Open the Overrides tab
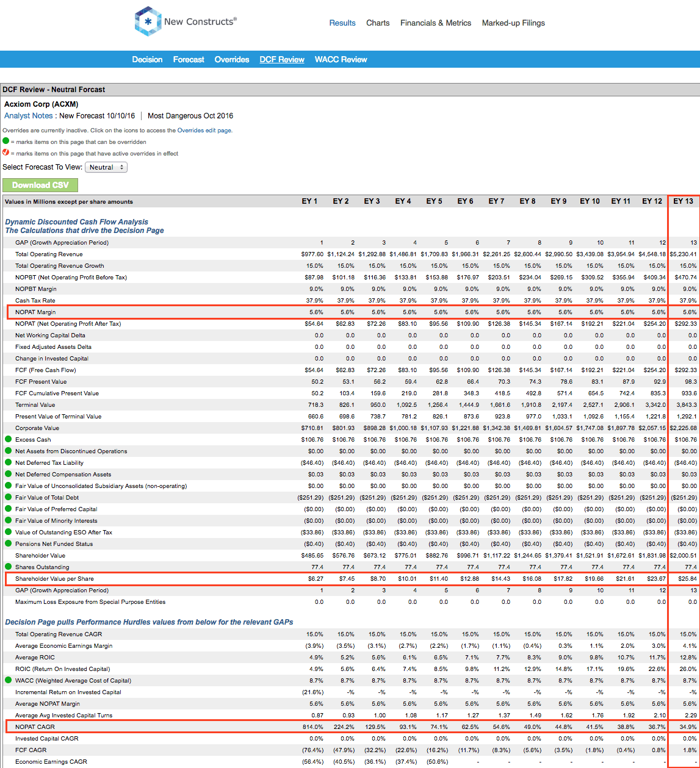 click(232, 59)
